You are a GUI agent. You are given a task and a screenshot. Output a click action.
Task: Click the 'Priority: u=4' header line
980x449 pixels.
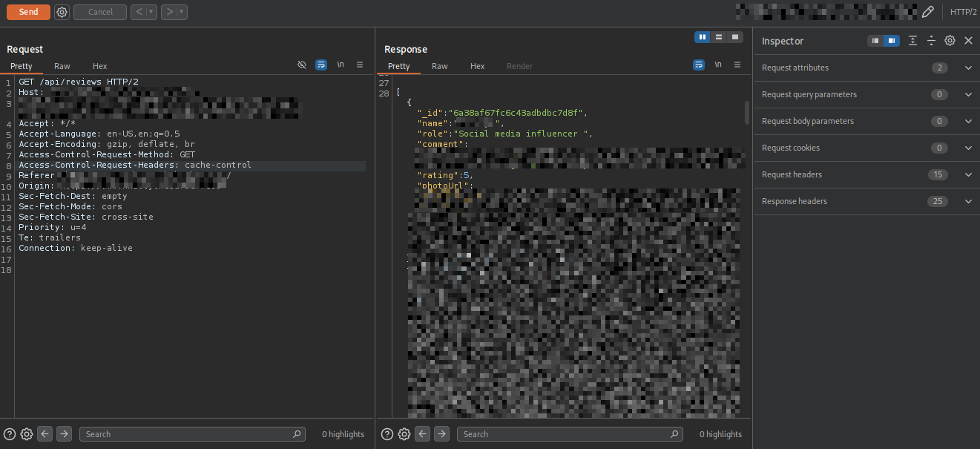click(53, 227)
